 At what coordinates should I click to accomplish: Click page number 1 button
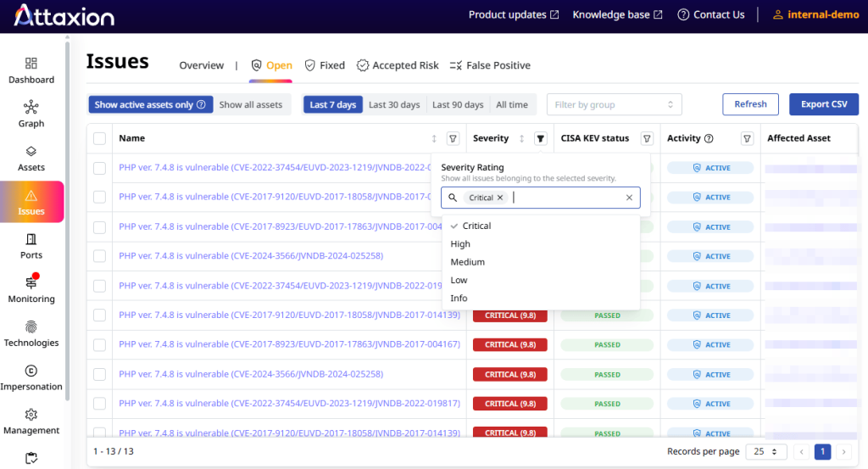[x=822, y=452]
